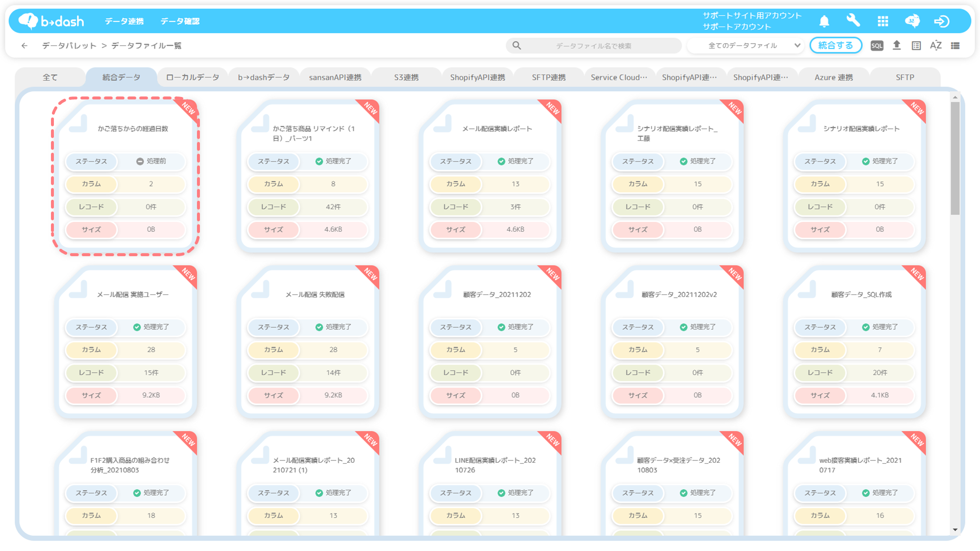Open the 全てのデータファイル dropdown
The width and height of the screenshot is (980, 551).
pos(746,46)
